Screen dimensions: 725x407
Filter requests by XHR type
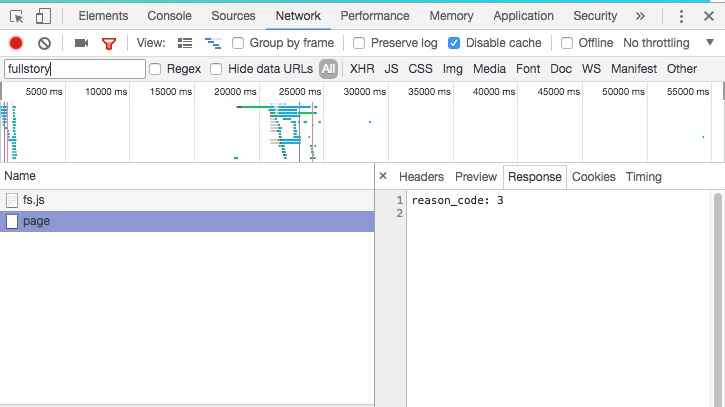click(362, 69)
